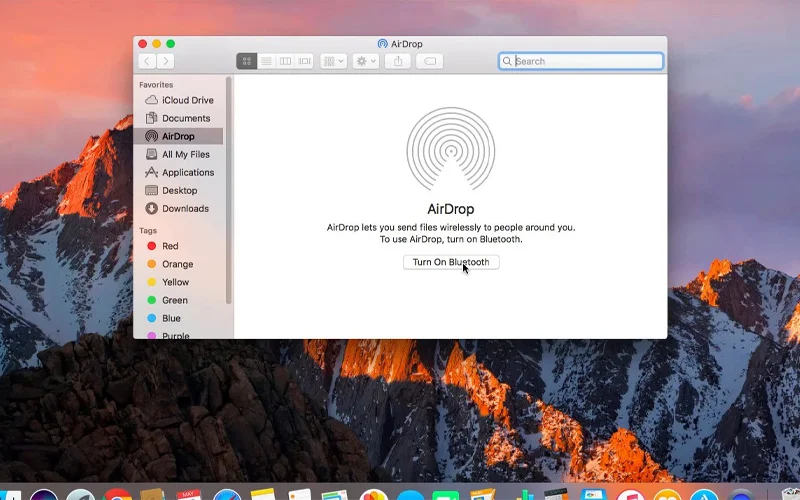Go back with the left chevron button

point(147,61)
